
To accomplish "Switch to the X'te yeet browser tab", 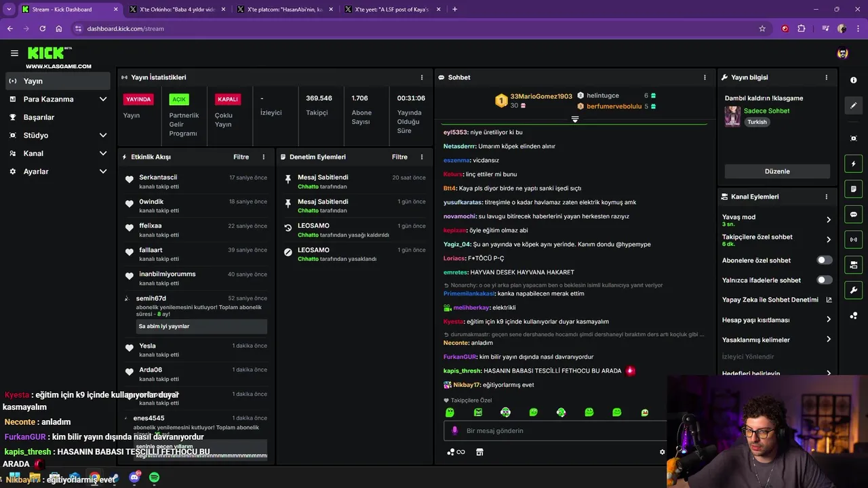I will pyautogui.click(x=392, y=9).
